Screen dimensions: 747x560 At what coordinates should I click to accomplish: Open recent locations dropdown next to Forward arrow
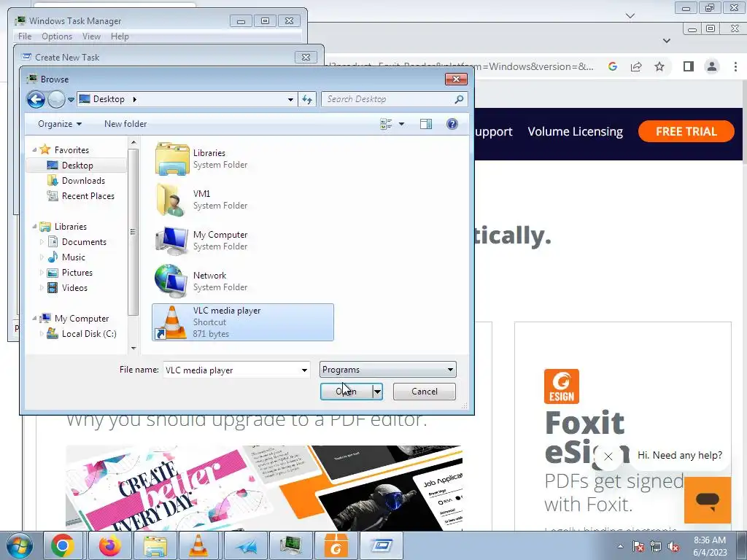pos(71,99)
